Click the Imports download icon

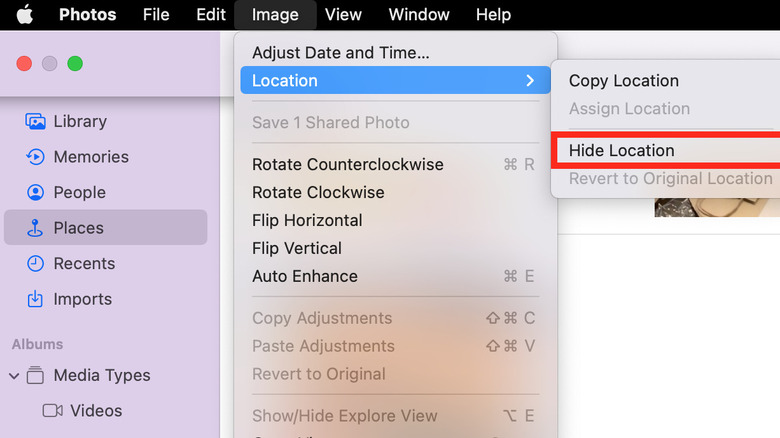(x=35, y=299)
